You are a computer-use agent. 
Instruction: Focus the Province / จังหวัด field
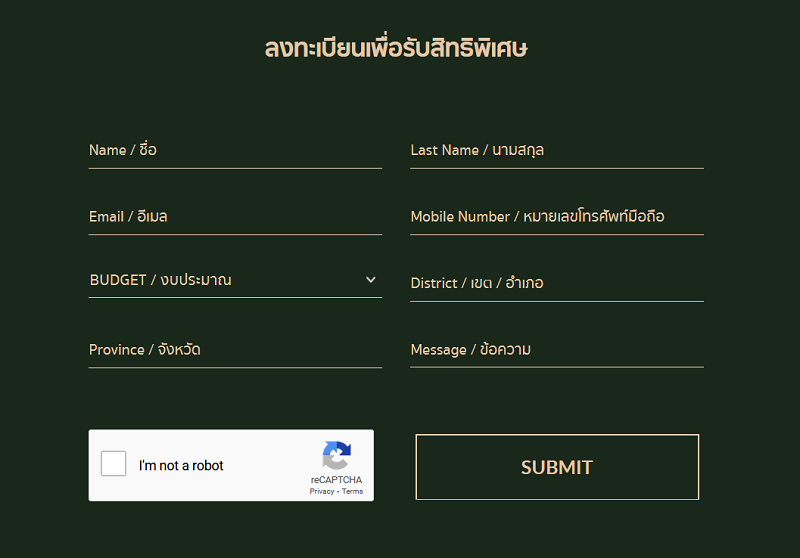[235, 350]
